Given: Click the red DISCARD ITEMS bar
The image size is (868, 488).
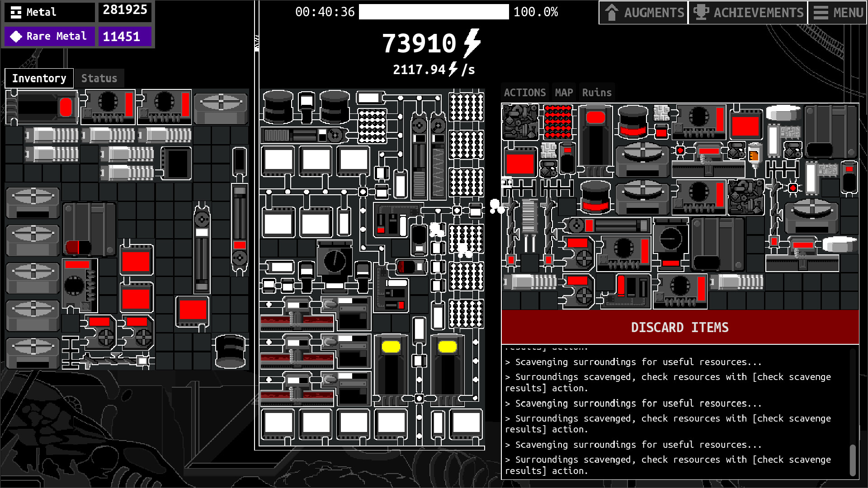Looking at the screenshot, I should [679, 327].
